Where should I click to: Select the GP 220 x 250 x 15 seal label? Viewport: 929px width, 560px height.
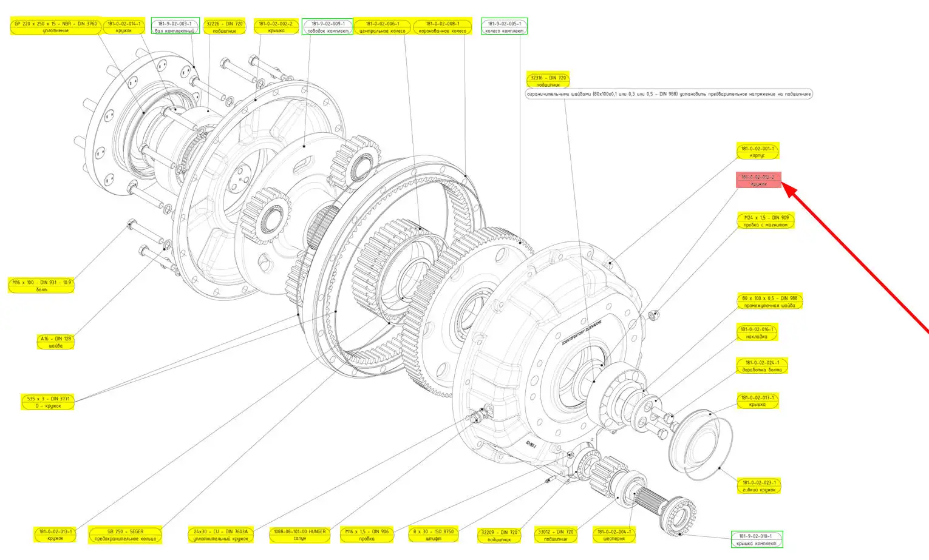55,27
